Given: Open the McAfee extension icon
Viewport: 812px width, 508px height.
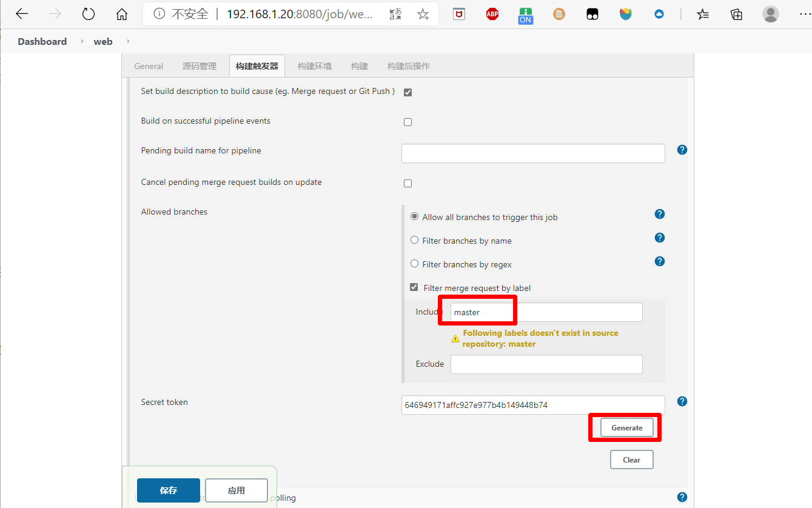Looking at the screenshot, I should (459, 14).
